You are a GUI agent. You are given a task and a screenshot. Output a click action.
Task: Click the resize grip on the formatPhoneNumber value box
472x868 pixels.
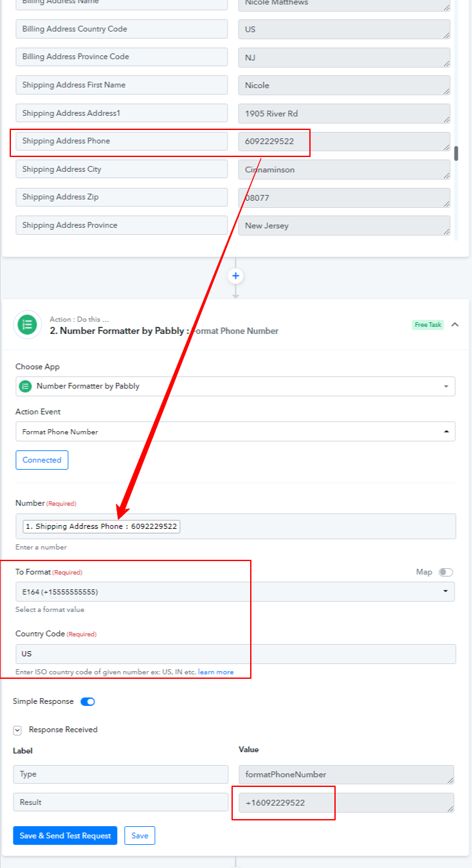449,779
